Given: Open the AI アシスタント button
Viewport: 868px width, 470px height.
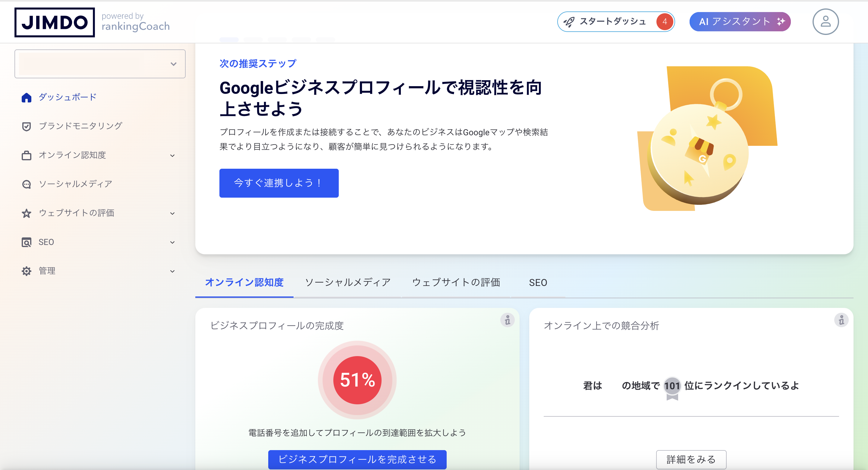Looking at the screenshot, I should click(740, 22).
